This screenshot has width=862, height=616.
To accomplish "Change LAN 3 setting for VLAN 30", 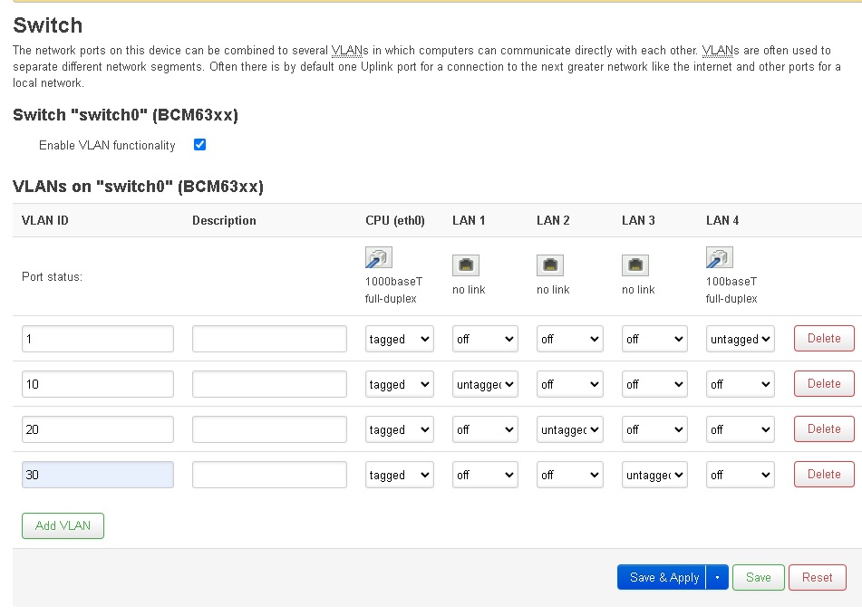I will point(654,475).
